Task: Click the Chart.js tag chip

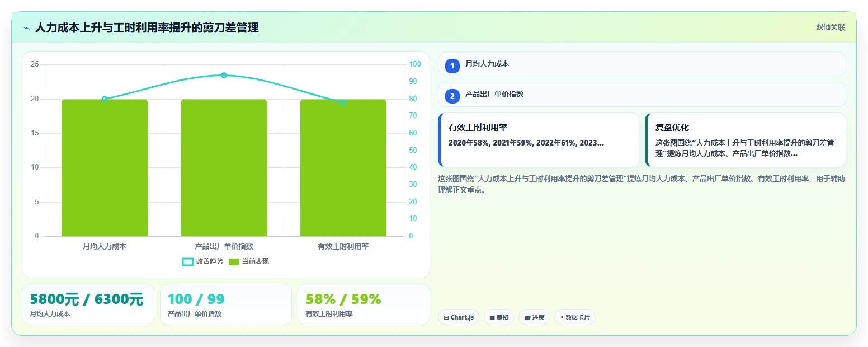Action: 459,317
